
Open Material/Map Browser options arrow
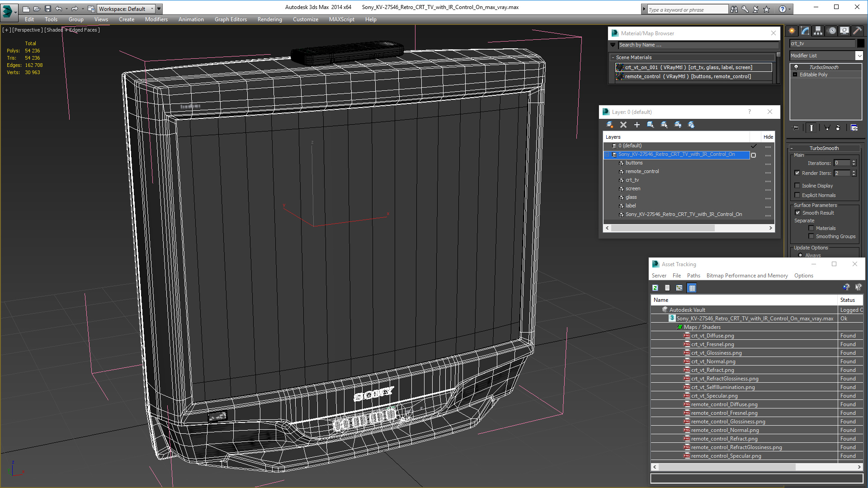(x=613, y=45)
